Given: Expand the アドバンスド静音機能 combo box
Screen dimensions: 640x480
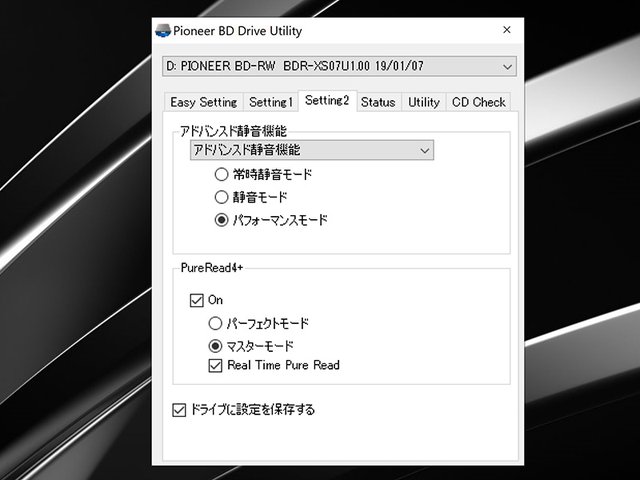Looking at the screenshot, I should coord(312,150).
